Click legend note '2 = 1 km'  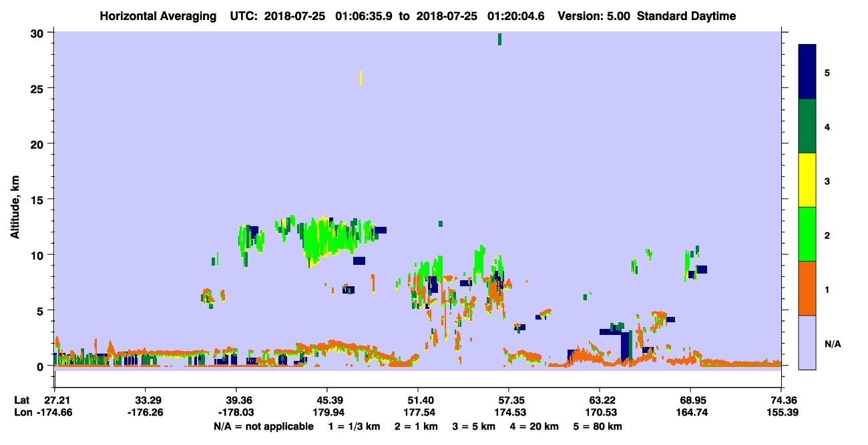click(x=415, y=426)
